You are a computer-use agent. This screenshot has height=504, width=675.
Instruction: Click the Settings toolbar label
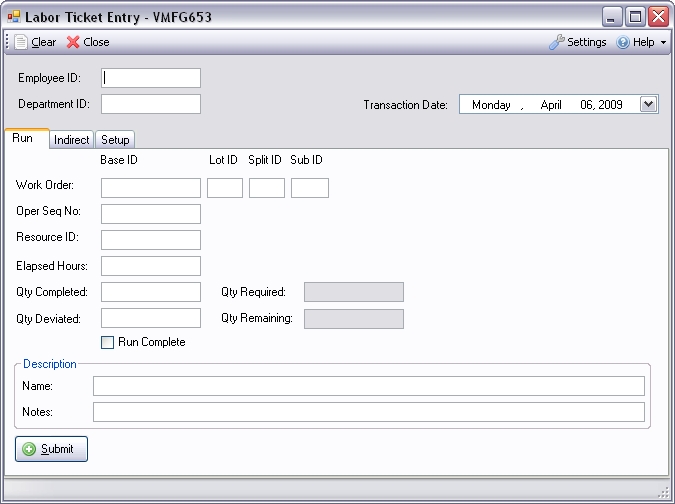pyautogui.click(x=586, y=42)
